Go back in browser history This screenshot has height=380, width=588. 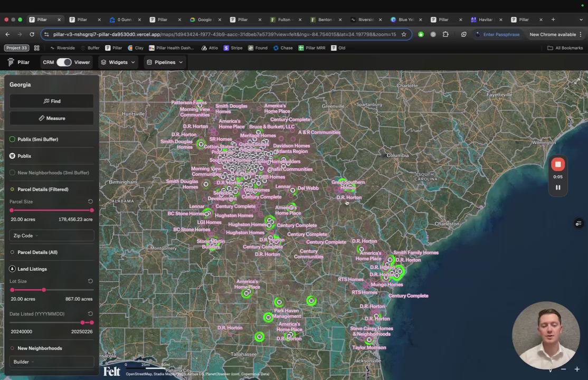[x=7, y=34]
